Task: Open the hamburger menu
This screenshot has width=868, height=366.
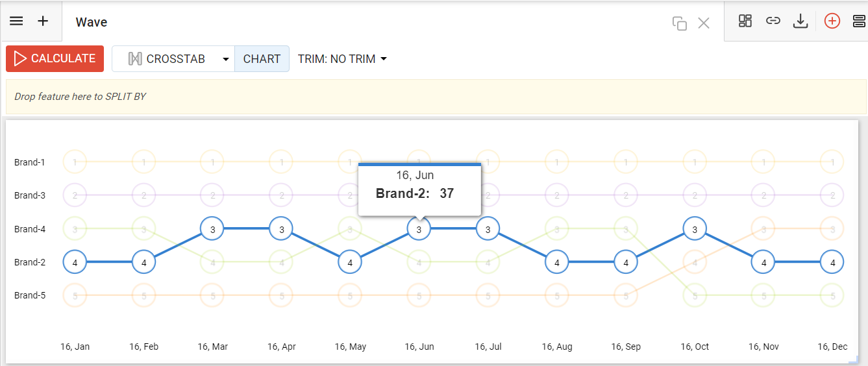Action: tap(16, 21)
